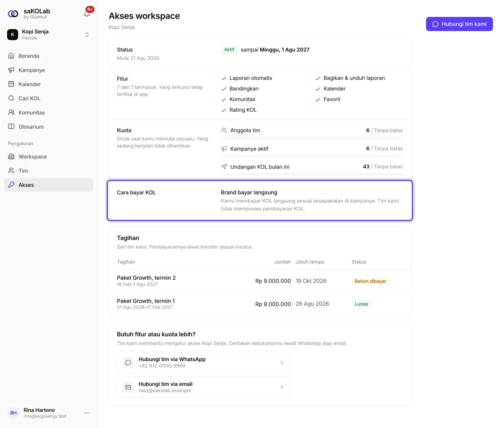Go to Beranda in the sidebar
The width and height of the screenshot is (504, 428).
tap(49, 56)
